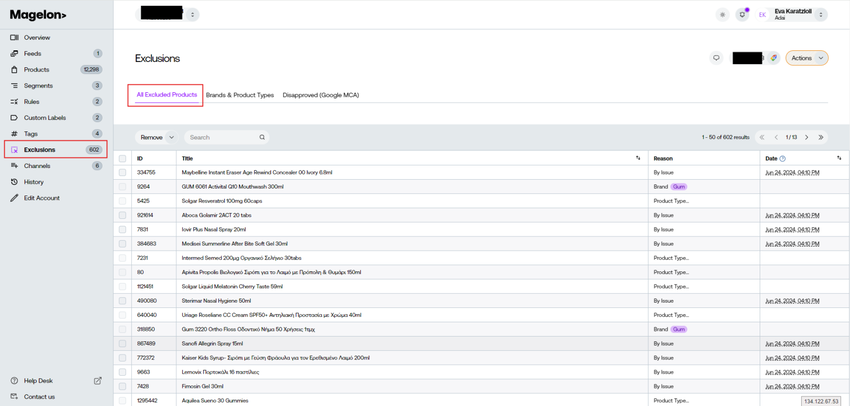Open the Help Desk link
This screenshot has width=850, height=406.
[x=38, y=381]
